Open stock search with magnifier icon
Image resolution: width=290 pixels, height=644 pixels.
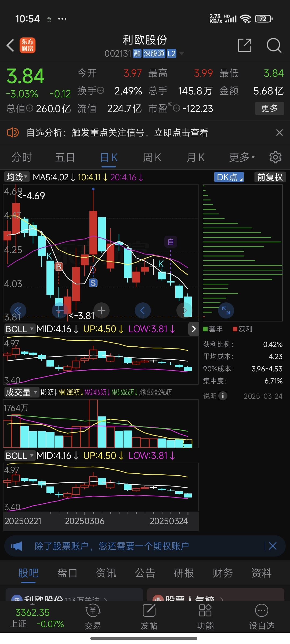[x=274, y=45]
